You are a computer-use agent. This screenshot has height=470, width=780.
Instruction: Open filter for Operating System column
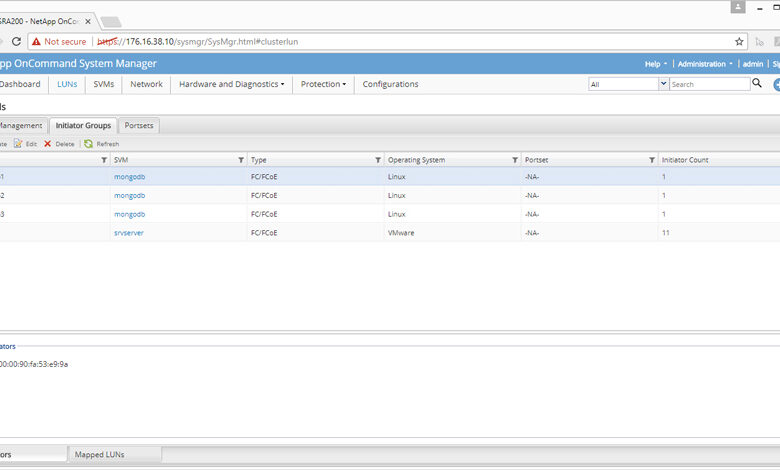point(515,160)
